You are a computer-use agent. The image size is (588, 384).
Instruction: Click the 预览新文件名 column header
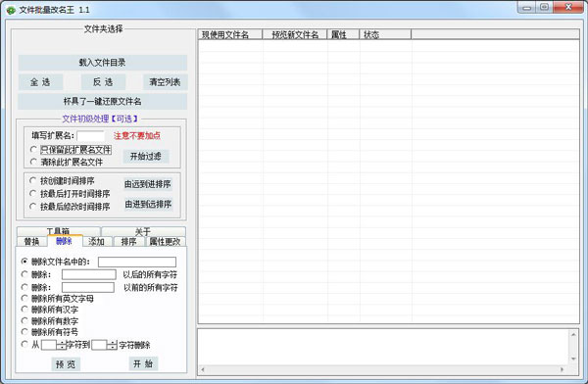(295, 34)
